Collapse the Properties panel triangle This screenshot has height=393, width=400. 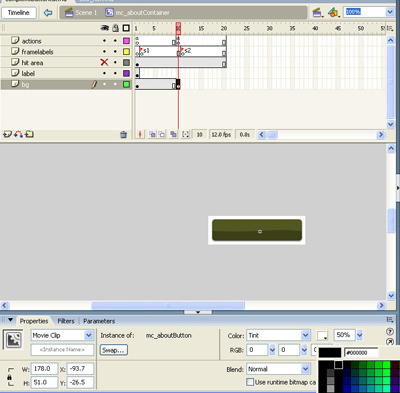(10, 320)
